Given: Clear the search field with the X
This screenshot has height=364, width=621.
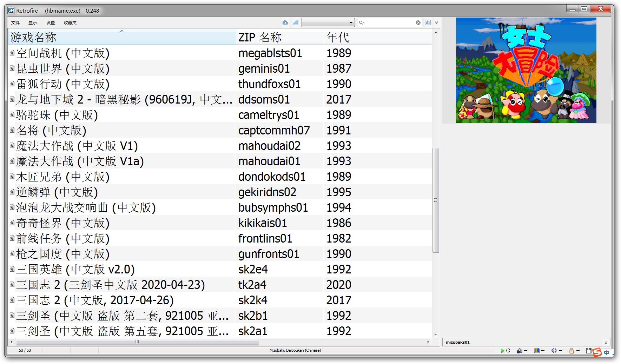Looking at the screenshot, I should point(418,22).
